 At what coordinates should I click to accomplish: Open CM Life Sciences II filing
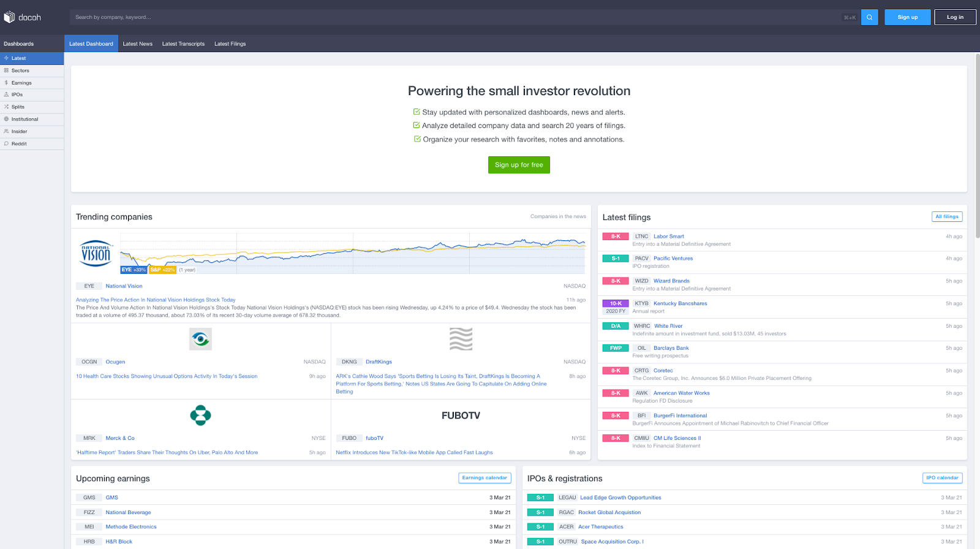677,438
